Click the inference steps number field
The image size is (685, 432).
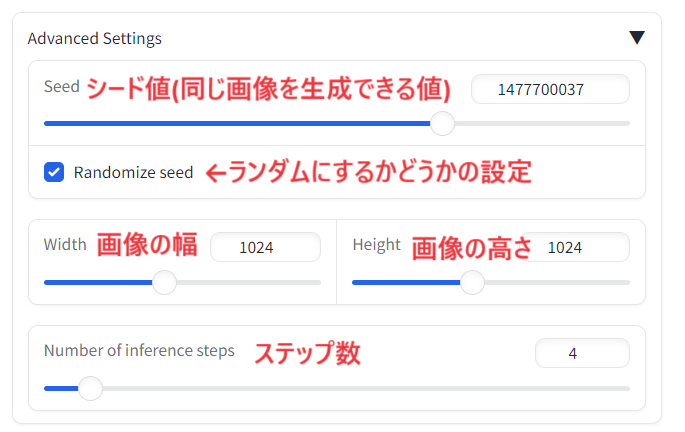tap(582, 353)
